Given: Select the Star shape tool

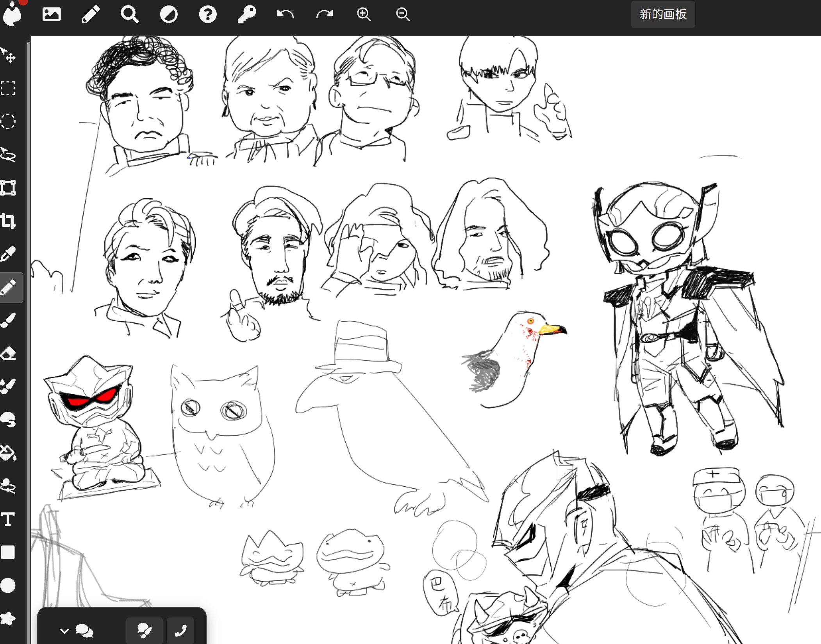Looking at the screenshot, I should (8, 619).
